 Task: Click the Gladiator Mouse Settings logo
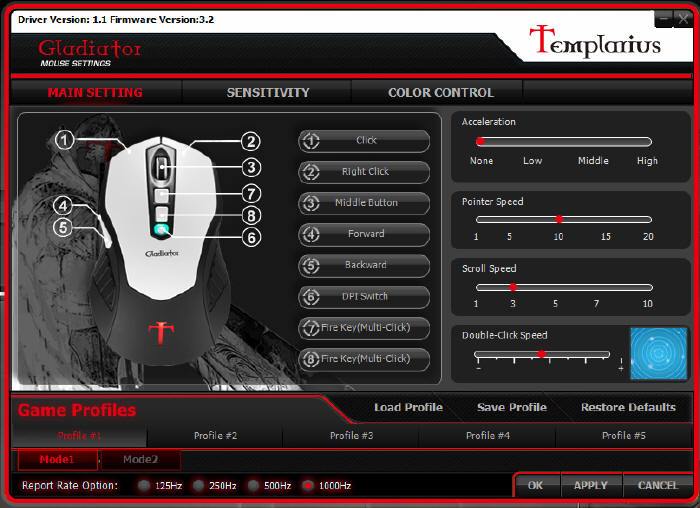pos(89,53)
